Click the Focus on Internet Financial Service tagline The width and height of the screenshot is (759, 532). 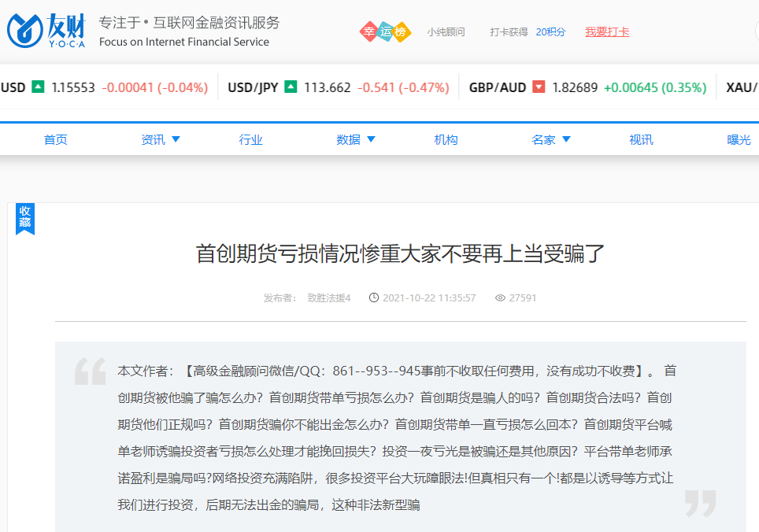[x=184, y=42]
